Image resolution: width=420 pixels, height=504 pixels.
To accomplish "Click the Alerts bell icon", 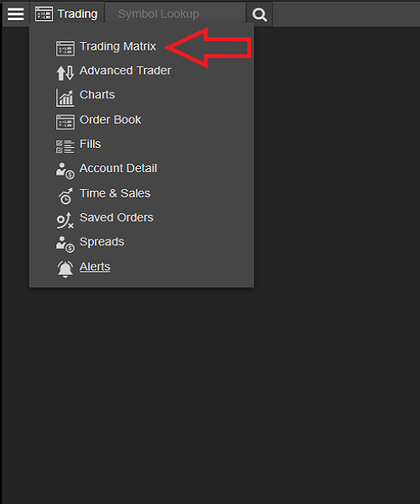I will pyautogui.click(x=66, y=269).
